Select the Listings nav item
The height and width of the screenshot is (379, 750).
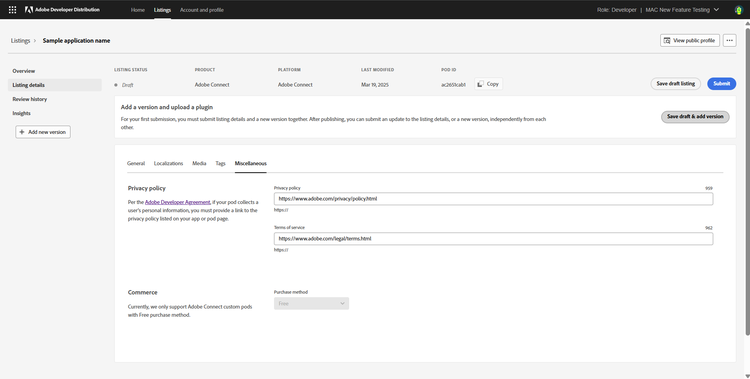162,10
